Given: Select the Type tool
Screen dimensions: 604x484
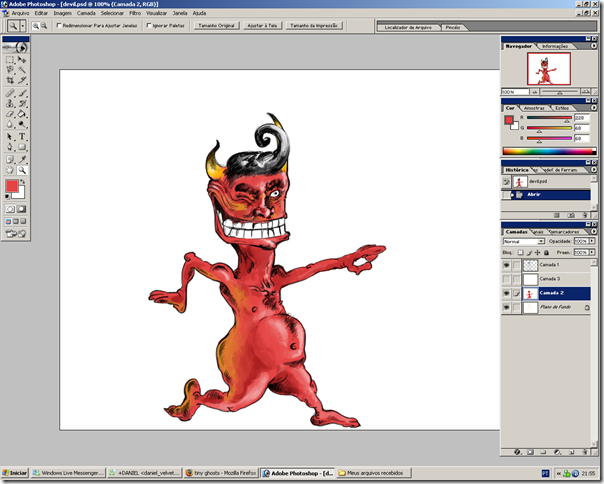Looking at the screenshot, I should [x=22, y=137].
